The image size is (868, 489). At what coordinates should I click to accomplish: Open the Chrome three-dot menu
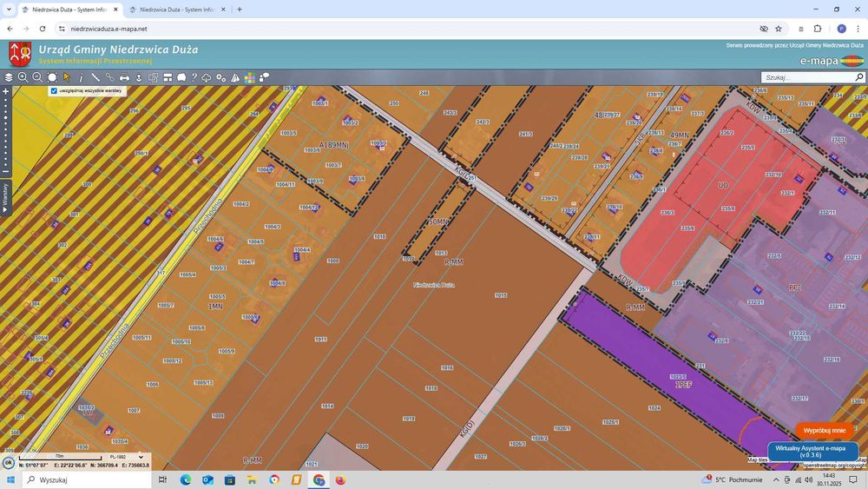click(858, 29)
